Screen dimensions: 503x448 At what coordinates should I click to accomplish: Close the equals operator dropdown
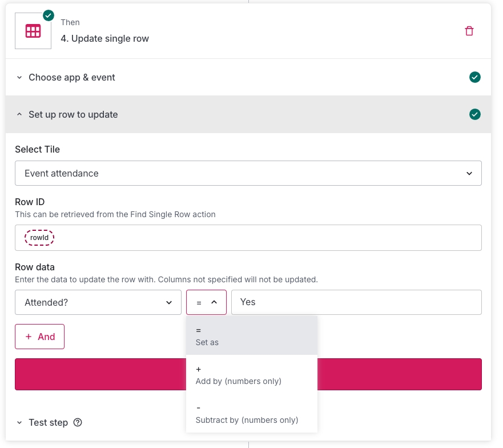coord(206,302)
